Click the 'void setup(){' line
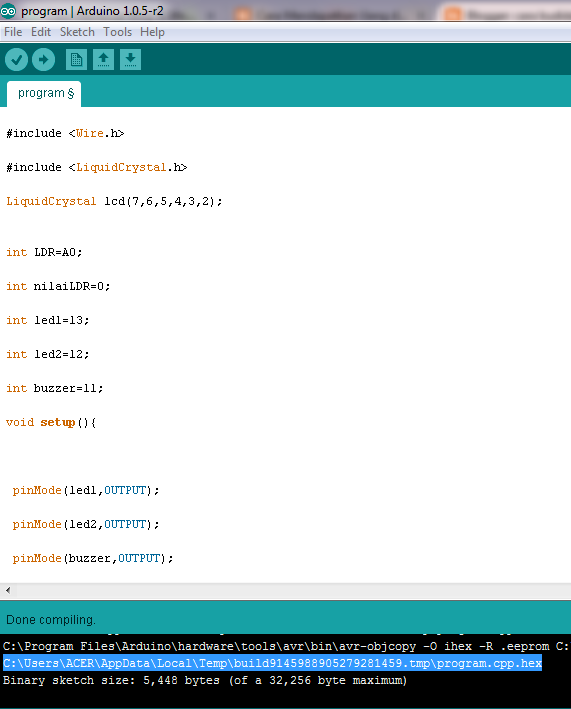 click(x=51, y=422)
